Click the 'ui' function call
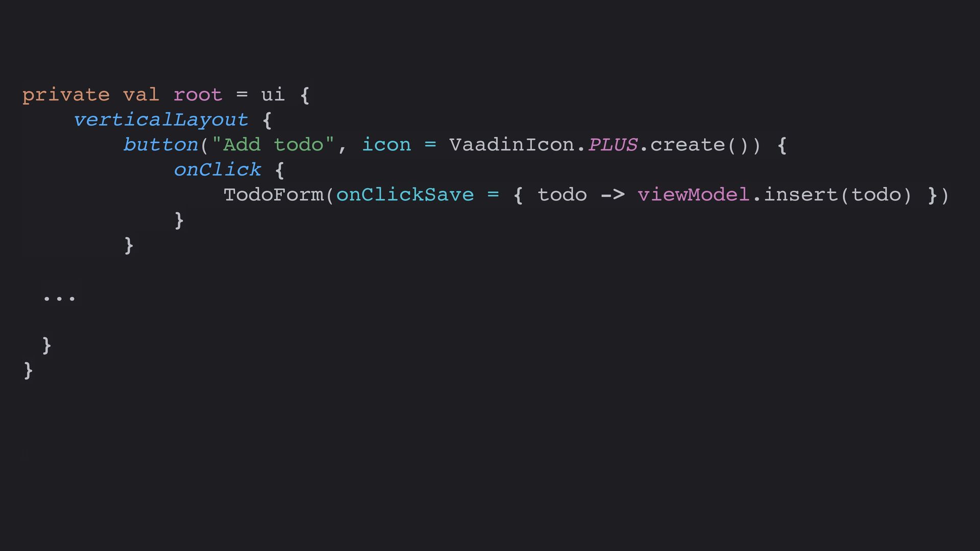 click(x=273, y=95)
